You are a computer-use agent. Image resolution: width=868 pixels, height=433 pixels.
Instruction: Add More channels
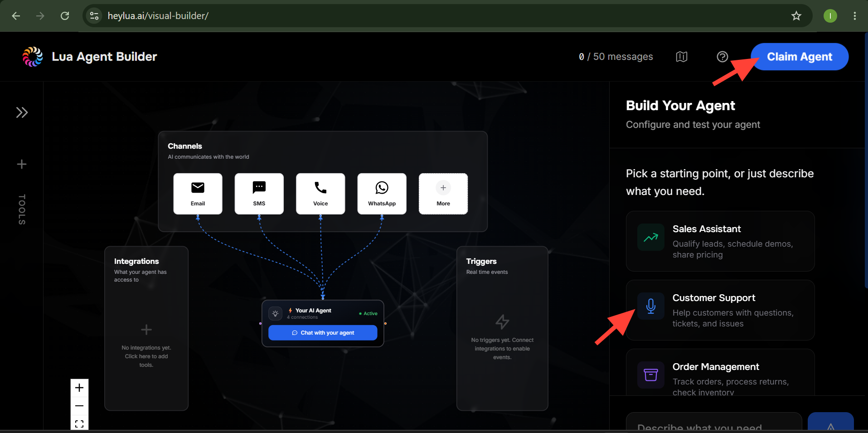point(443,194)
